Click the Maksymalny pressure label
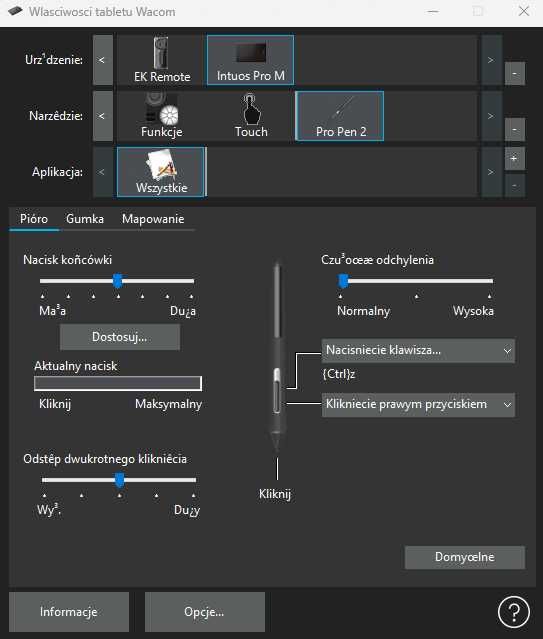Viewport: 543px width, 639px height. [x=168, y=404]
